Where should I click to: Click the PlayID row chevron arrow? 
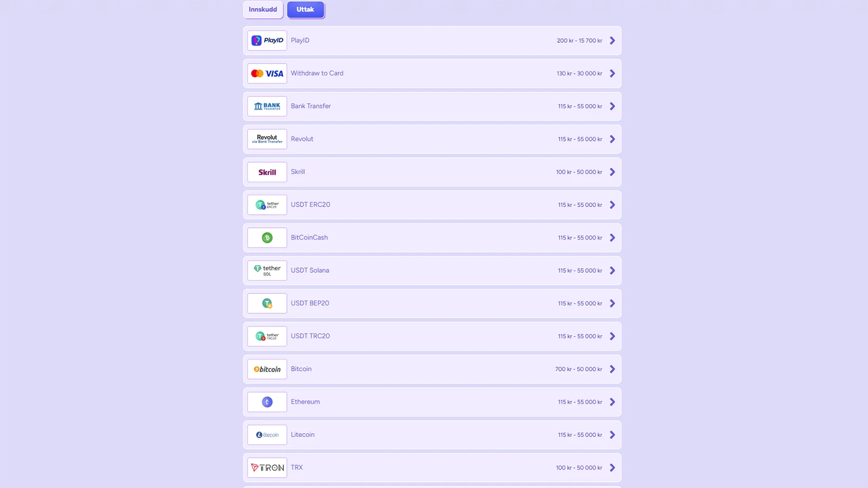612,41
